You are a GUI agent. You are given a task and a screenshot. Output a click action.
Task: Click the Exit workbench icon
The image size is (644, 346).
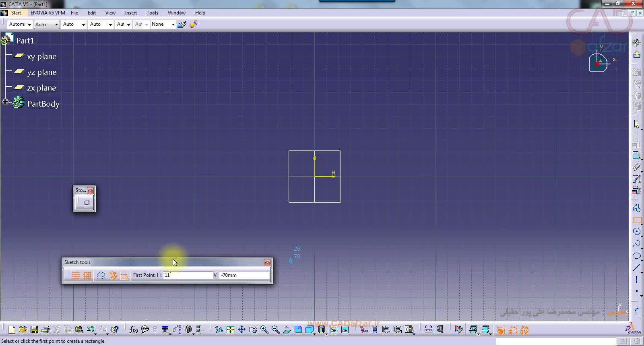pos(637,55)
